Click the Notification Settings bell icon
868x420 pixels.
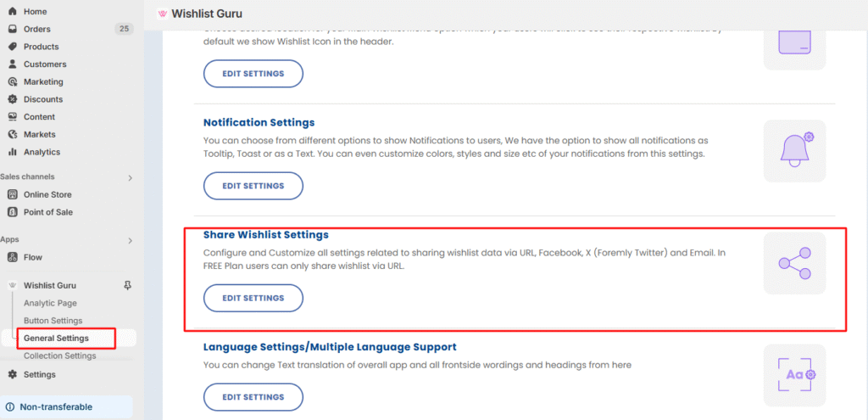(x=795, y=151)
